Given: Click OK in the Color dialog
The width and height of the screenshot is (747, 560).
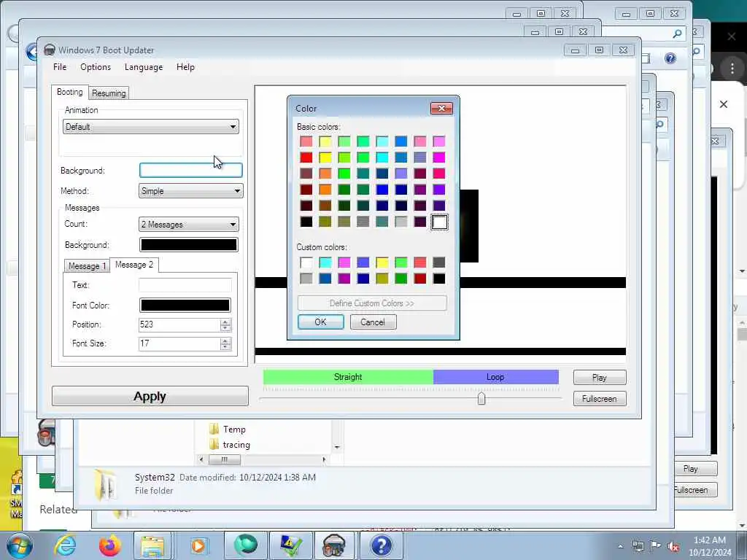Looking at the screenshot, I should 321,322.
